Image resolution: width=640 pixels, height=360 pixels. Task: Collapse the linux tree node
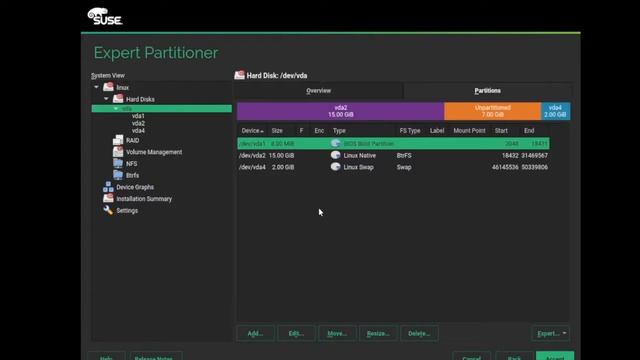coord(96,87)
